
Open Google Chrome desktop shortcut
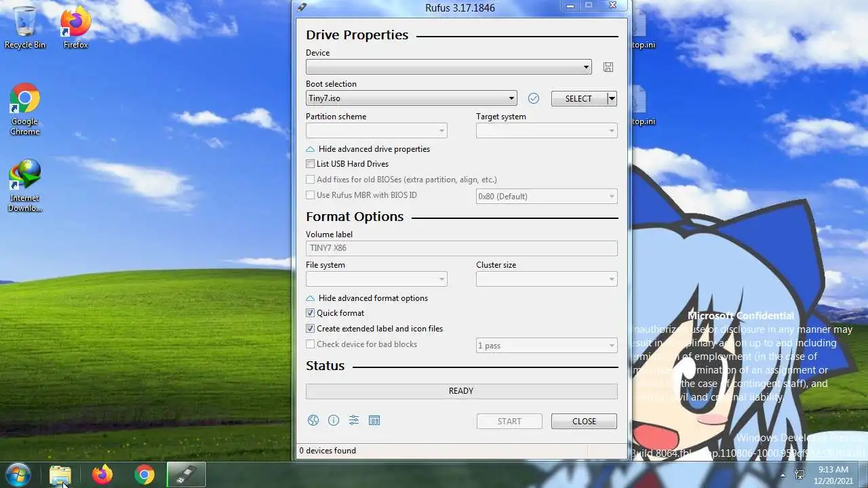25,110
